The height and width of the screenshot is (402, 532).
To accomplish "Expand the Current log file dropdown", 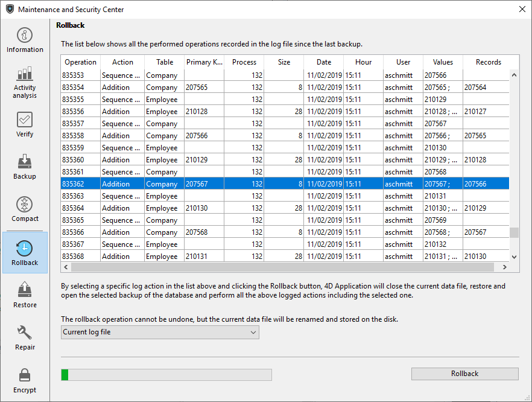I will click(160, 332).
